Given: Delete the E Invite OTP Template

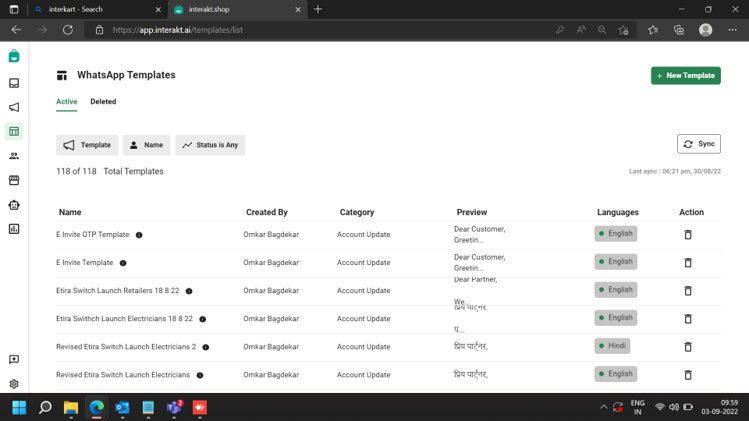Looking at the screenshot, I should pyautogui.click(x=688, y=235).
